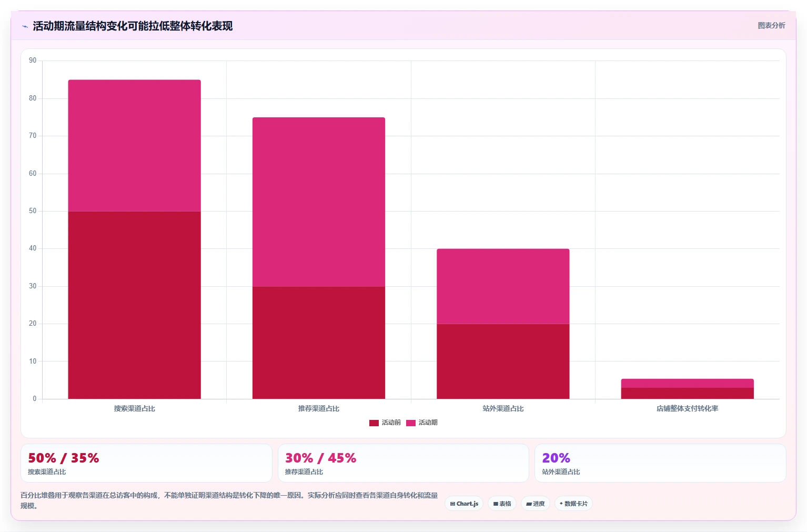Click the chart title 活动期流量结构变化可能拉低整体转化表现
This screenshot has height=532, width=807.
(x=133, y=26)
